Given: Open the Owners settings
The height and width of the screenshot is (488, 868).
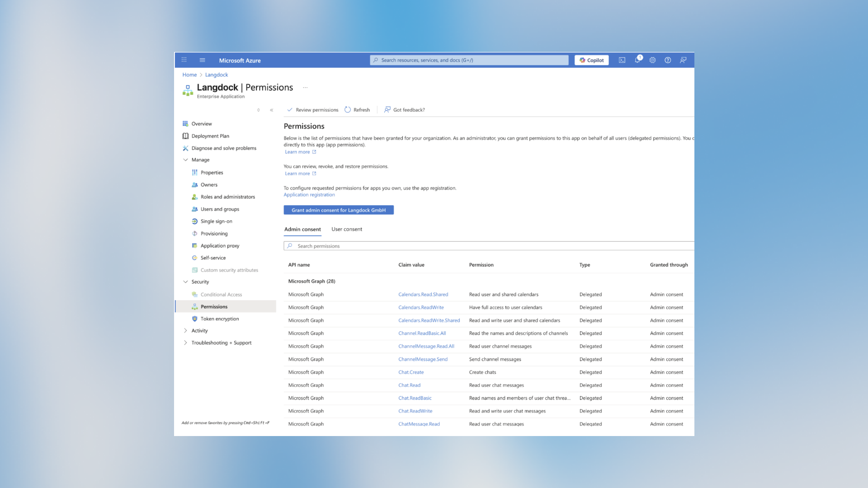Looking at the screenshot, I should point(209,184).
